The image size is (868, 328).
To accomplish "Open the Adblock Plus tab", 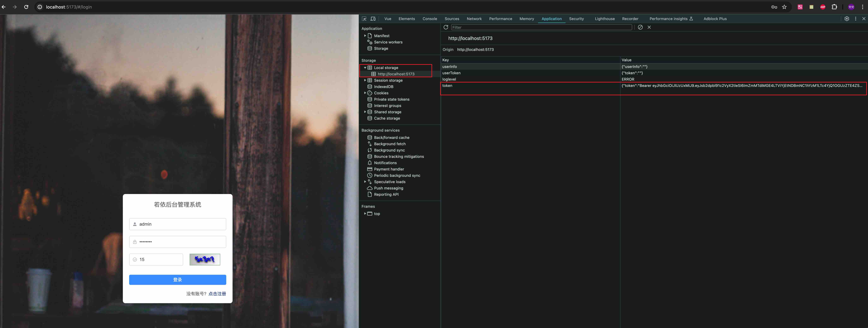I will click(x=715, y=19).
